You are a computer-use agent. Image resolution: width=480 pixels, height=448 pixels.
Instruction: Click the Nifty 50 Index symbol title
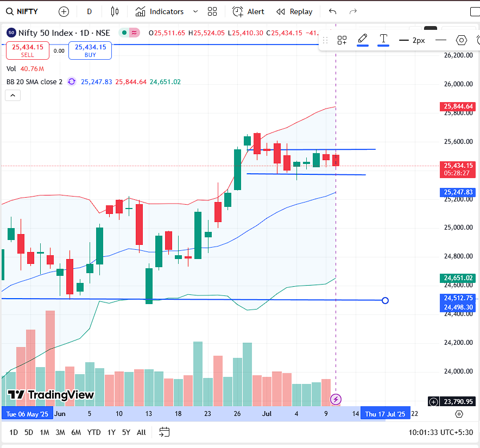coord(64,33)
